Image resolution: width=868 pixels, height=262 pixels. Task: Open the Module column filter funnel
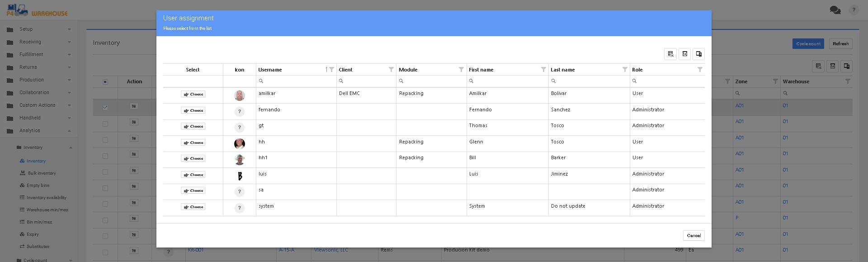click(461, 70)
